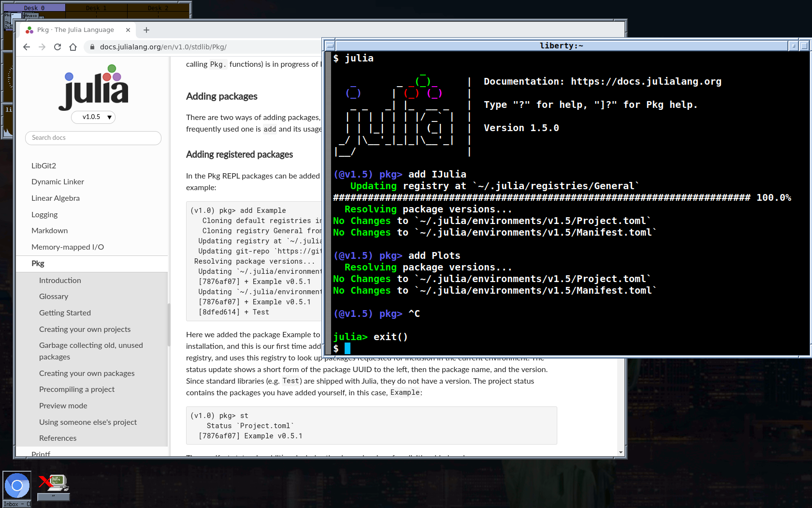The height and width of the screenshot is (508, 812).
Task: Open the Getting Started sidebar link
Action: (65, 313)
